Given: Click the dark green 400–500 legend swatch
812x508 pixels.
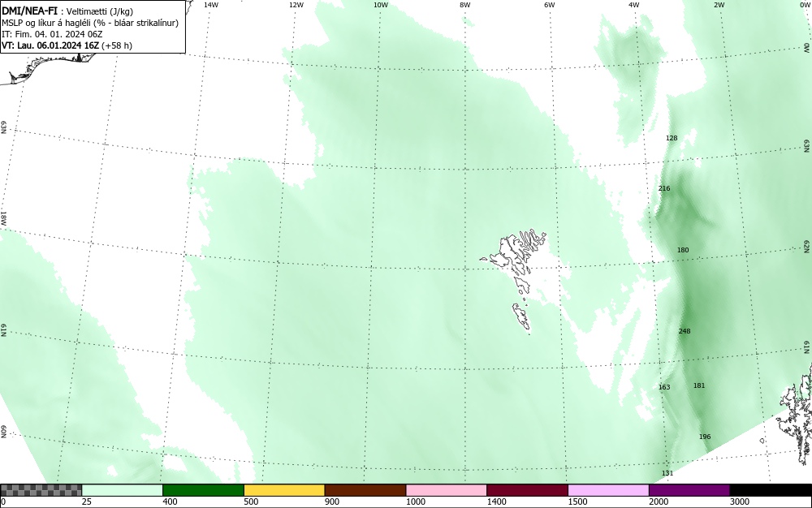Looking at the screenshot, I should (x=203, y=490).
